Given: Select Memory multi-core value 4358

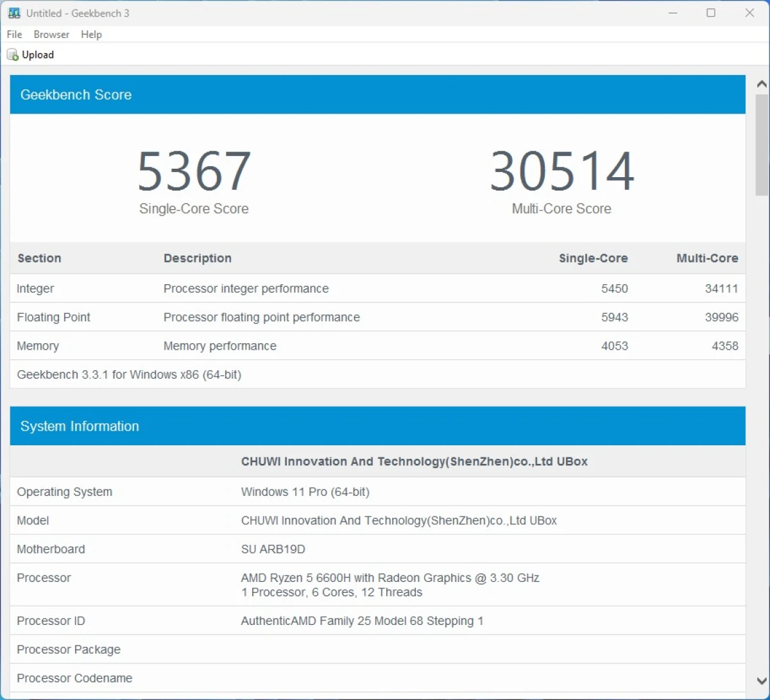Looking at the screenshot, I should pyautogui.click(x=725, y=346).
